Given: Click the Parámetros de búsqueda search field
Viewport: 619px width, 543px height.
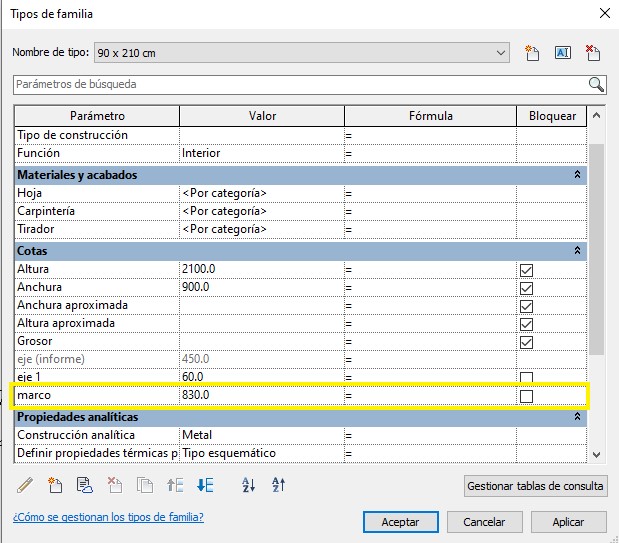Looking at the screenshot, I should click(x=300, y=84).
